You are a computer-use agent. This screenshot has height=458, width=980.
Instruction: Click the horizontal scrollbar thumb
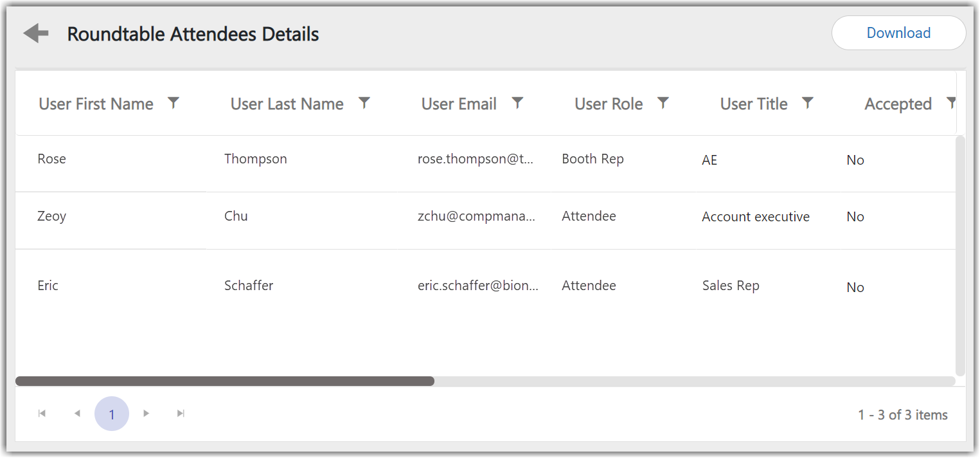click(x=225, y=381)
